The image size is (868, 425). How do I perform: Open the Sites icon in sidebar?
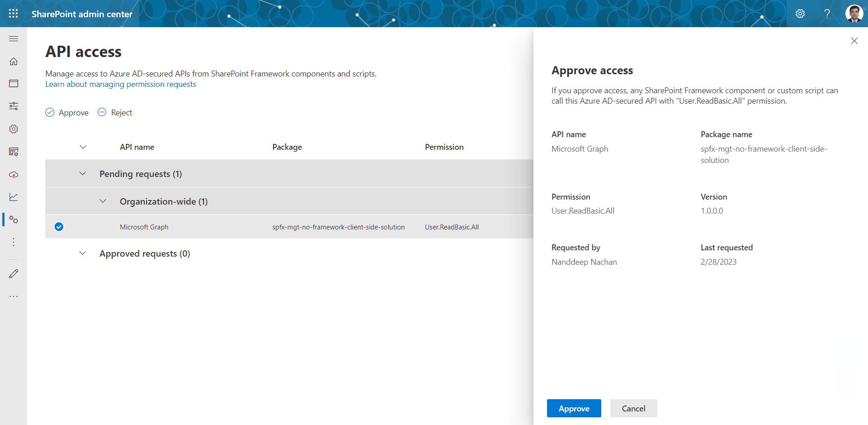click(14, 84)
